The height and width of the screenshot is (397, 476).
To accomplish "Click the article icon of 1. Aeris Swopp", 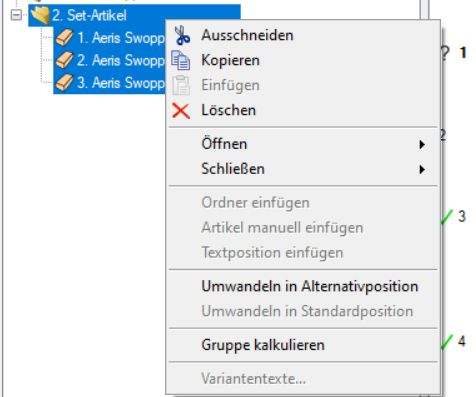I will (64, 38).
